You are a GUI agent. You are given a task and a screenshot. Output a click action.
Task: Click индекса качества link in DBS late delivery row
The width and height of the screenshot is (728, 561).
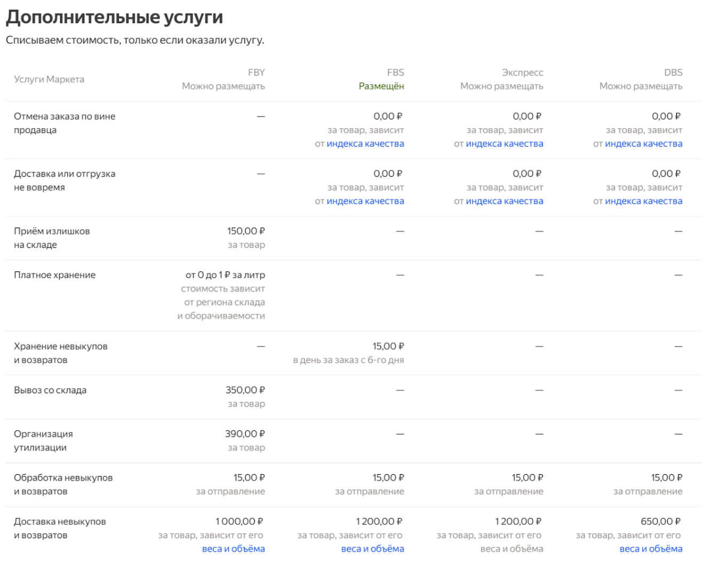pos(644,201)
